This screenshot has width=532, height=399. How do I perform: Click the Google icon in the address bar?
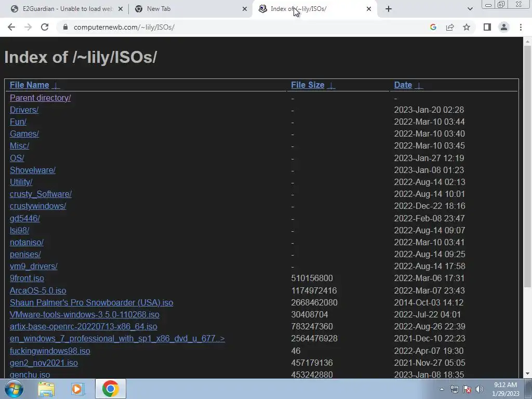[x=433, y=27]
